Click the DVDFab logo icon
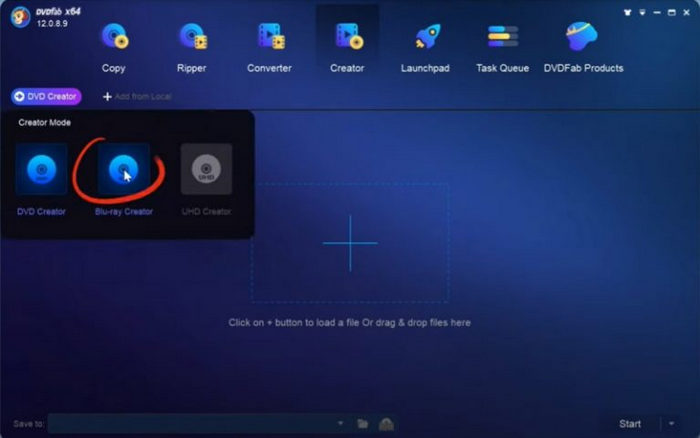This screenshot has width=700, height=438. tap(20, 17)
